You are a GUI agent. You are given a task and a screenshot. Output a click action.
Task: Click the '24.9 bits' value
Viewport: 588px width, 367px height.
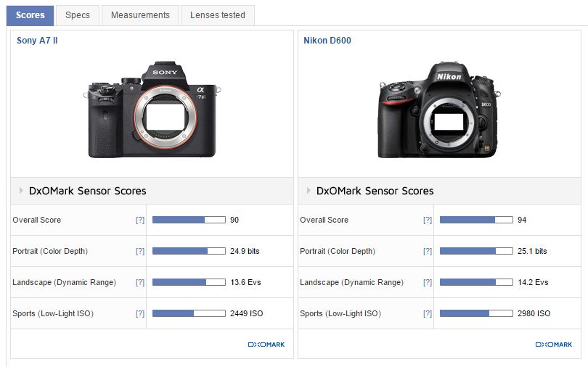point(245,251)
